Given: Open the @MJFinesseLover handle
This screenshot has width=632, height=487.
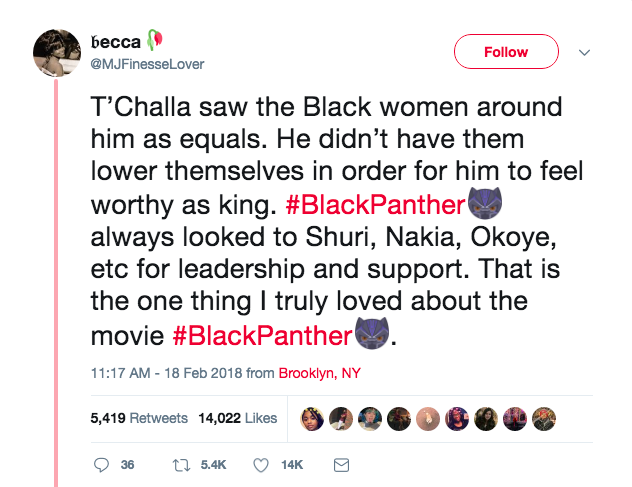Looking at the screenshot, I should [146, 65].
